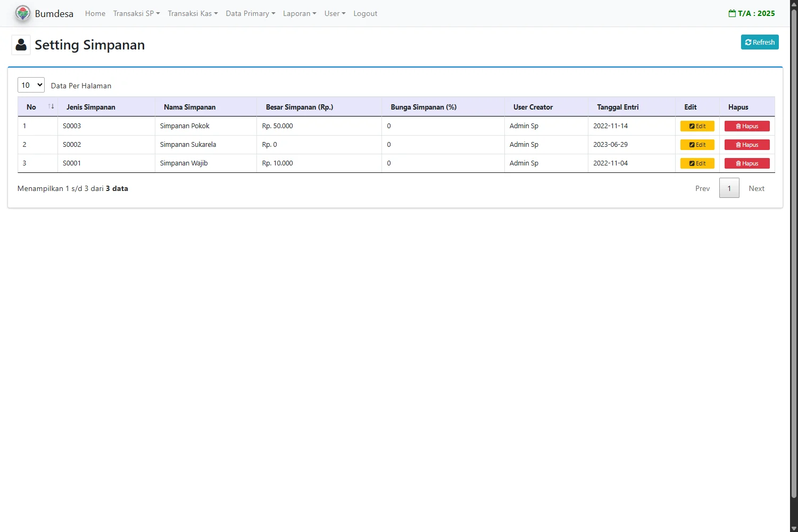Go to Next page in pagination
Image resolution: width=798 pixels, height=532 pixels.
(756, 188)
